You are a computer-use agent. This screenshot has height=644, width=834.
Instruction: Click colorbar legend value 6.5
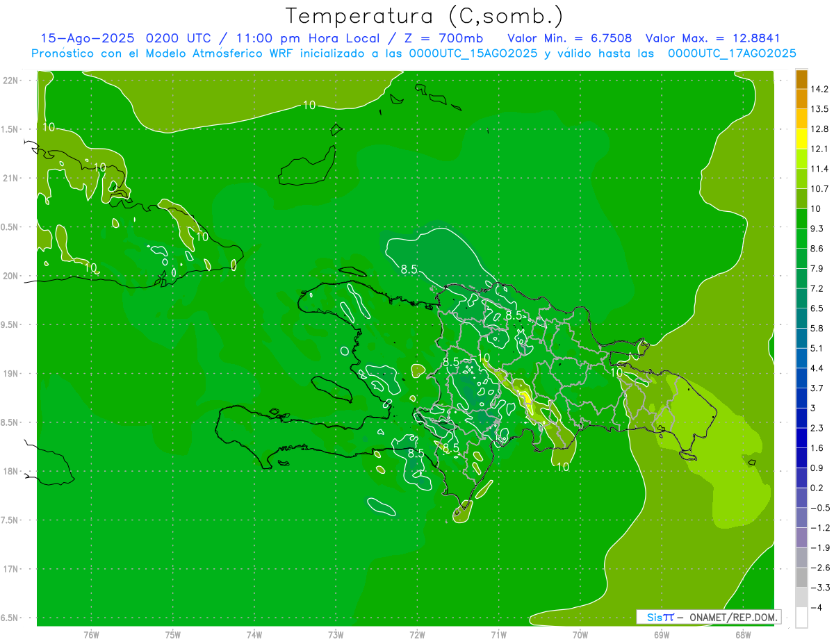tap(818, 308)
